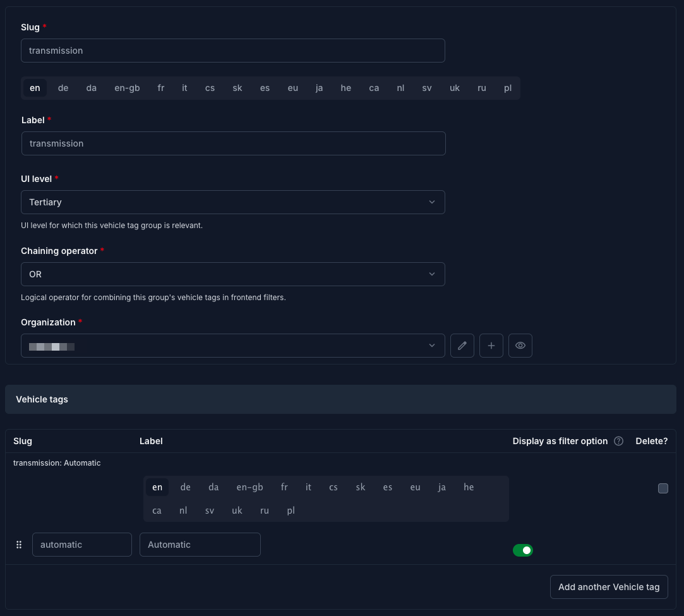684x616 pixels.
Task: Select the 'de' language tab above Label
Action: (63, 88)
